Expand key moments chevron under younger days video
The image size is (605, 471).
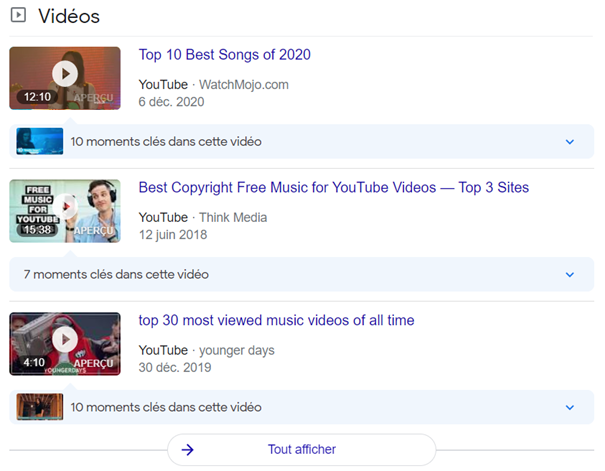[x=570, y=407]
